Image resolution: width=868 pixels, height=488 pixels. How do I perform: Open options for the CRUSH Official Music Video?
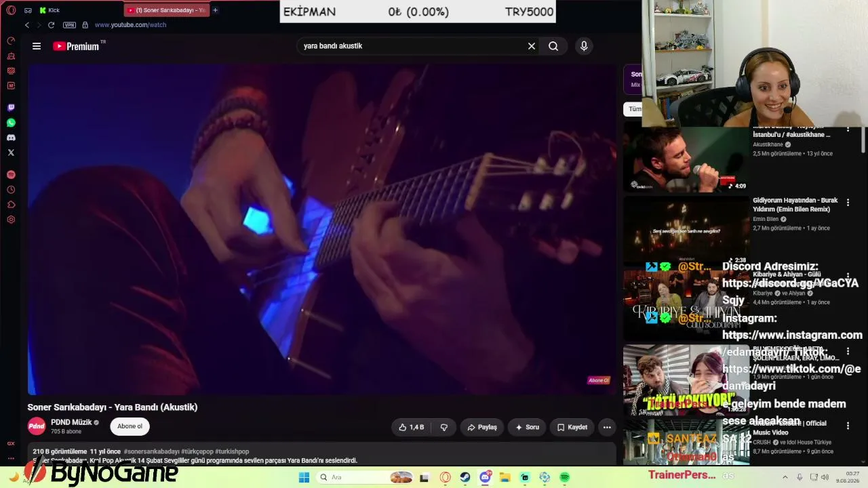pyautogui.click(x=848, y=426)
